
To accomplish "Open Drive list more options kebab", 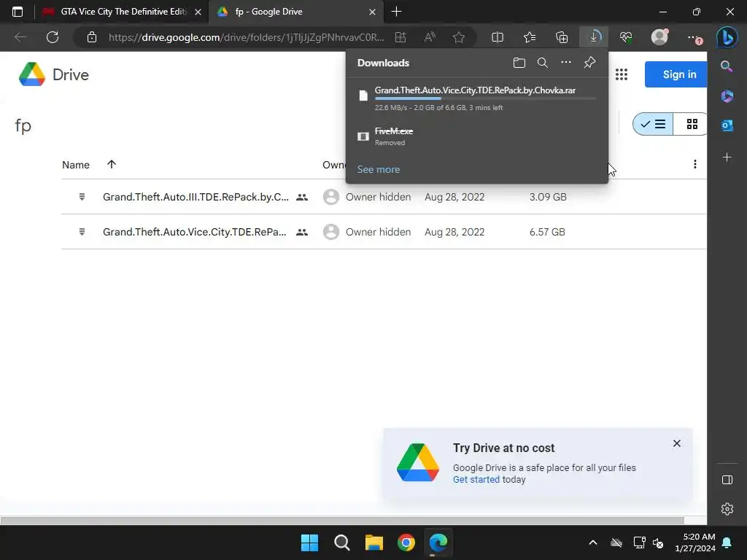I will coord(694,164).
